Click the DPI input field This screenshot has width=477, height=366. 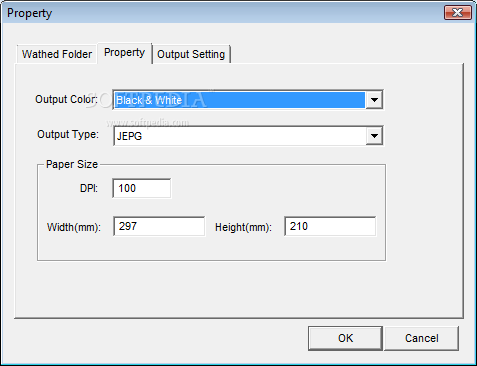pyautogui.click(x=142, y=188)
